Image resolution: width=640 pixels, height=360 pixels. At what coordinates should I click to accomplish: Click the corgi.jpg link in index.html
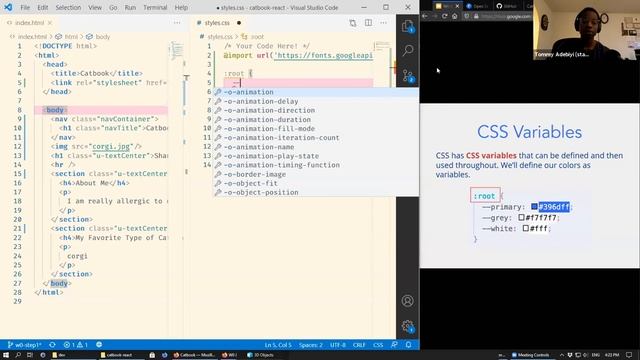pos(111,146)
